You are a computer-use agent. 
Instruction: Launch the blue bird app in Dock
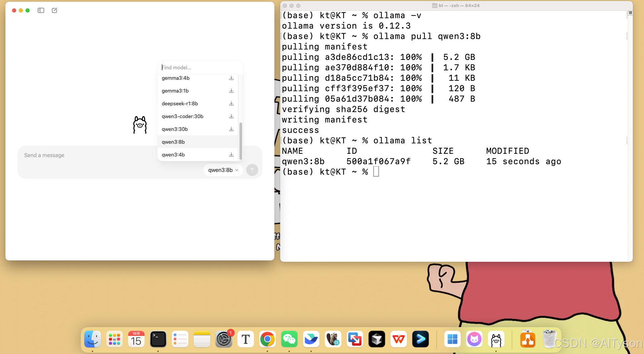(311, 339)
